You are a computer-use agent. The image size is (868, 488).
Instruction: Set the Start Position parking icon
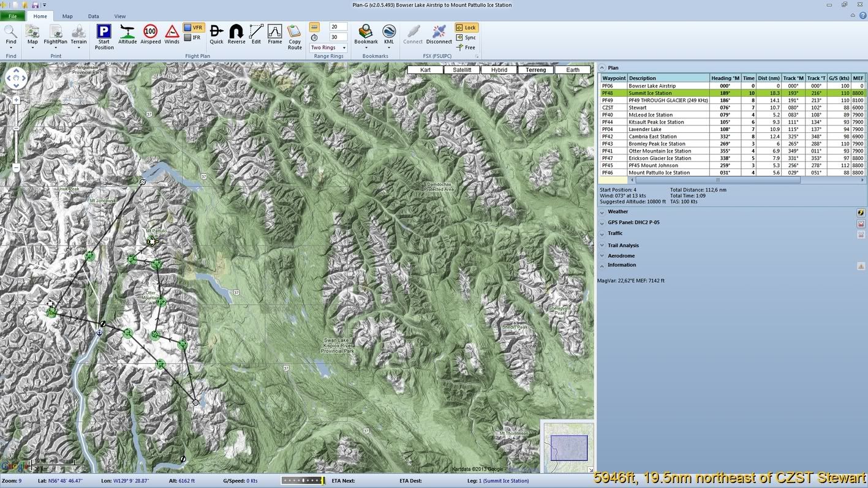tap(104, 31)
